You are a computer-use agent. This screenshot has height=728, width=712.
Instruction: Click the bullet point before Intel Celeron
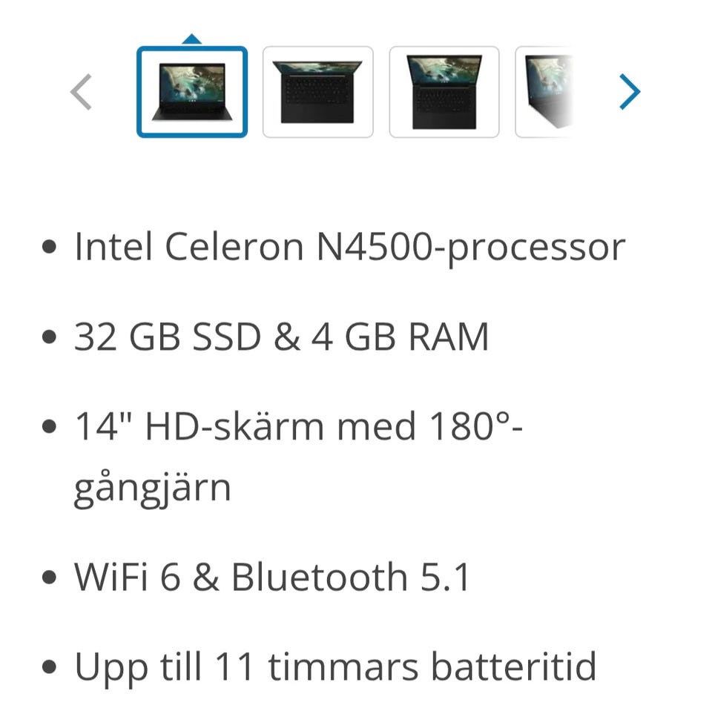50,248
